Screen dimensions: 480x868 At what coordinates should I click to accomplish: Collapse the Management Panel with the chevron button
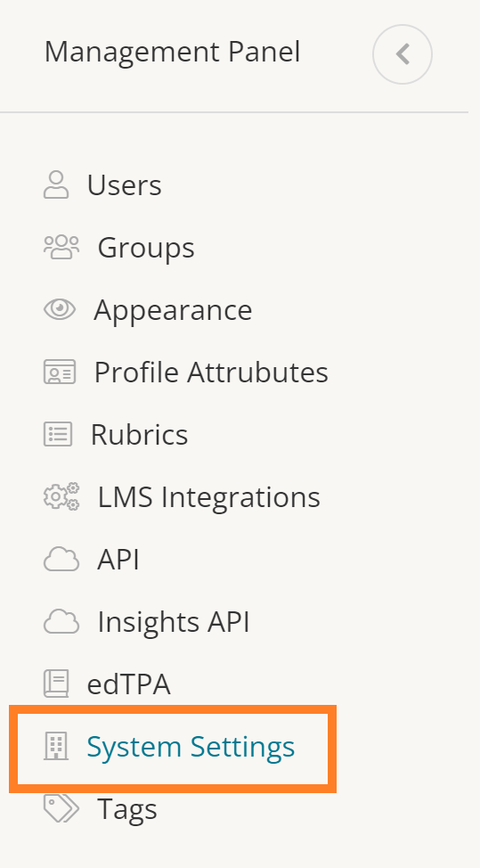click(402, 54)
